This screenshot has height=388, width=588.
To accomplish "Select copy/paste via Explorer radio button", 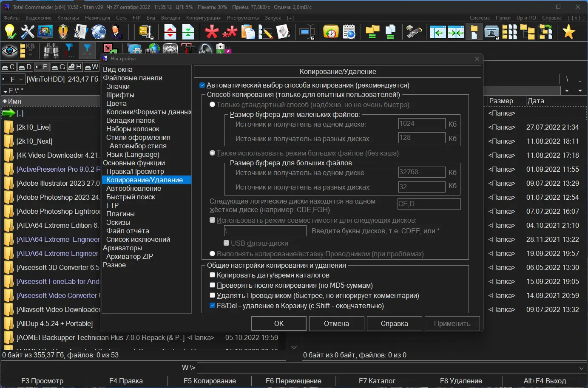I will pos(213,254).
